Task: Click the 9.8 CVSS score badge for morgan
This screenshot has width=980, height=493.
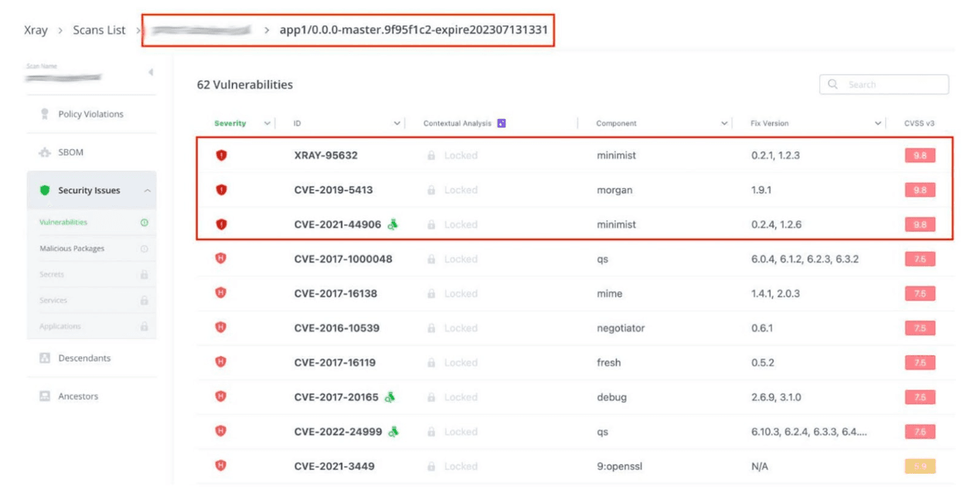Action: (x=920, y=190)
